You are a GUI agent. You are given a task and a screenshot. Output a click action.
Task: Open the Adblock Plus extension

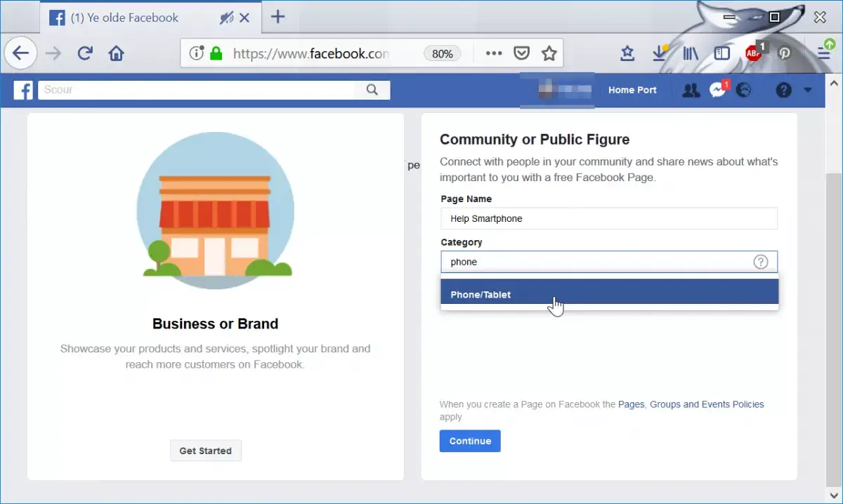(x=754, y=52)
